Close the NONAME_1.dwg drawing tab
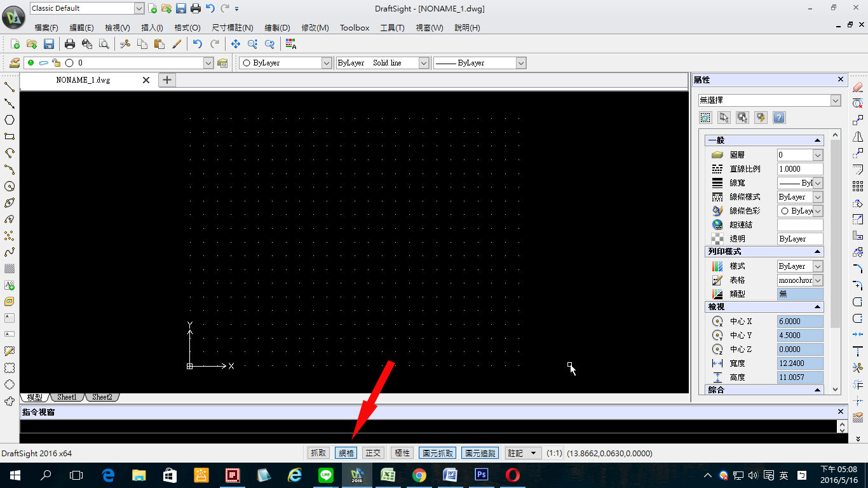The width and height of the screenshot is (868, 488). (146, 80)
